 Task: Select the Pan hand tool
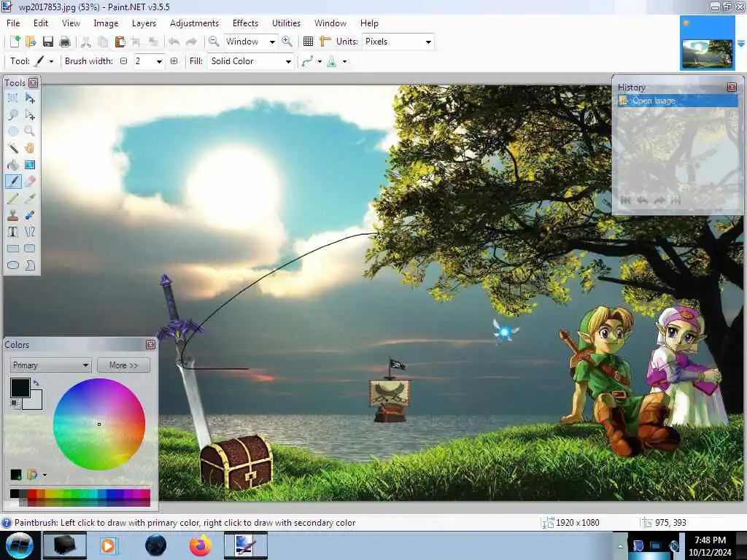(29, 148)
